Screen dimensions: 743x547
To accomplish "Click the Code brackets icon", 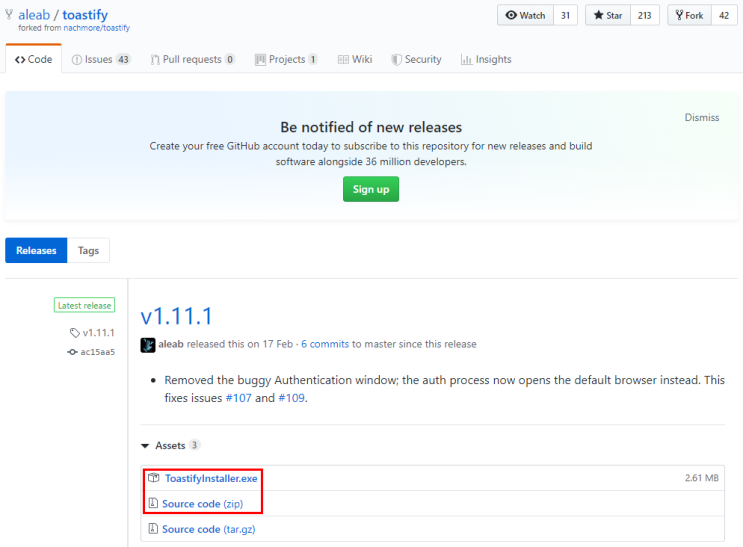I will click(20, 60).
